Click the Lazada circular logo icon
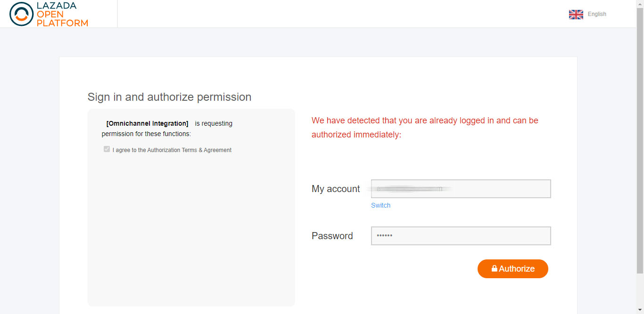This screenshot has width=644, height=314. [x=21, y=14]
